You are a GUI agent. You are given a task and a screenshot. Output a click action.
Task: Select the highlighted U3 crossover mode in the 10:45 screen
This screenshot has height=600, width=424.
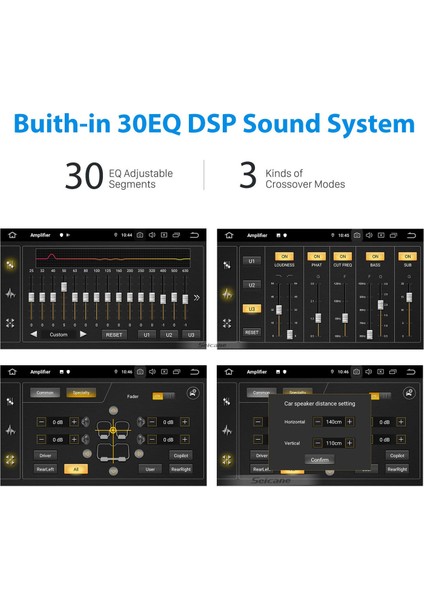252,309
